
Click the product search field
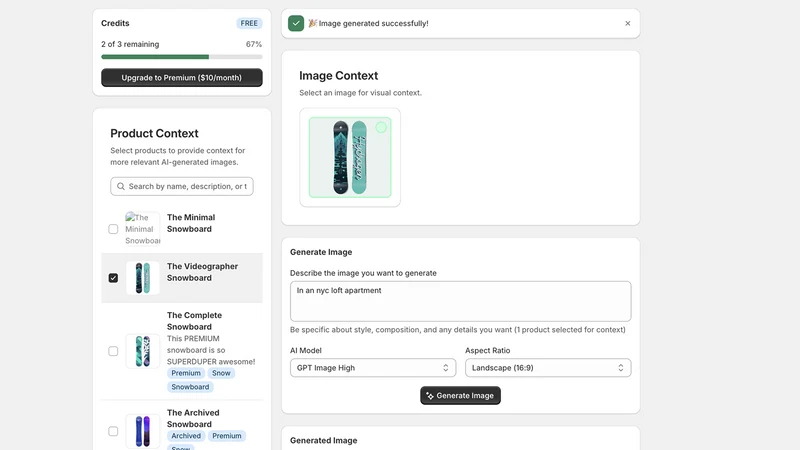[x=182, y=186]
